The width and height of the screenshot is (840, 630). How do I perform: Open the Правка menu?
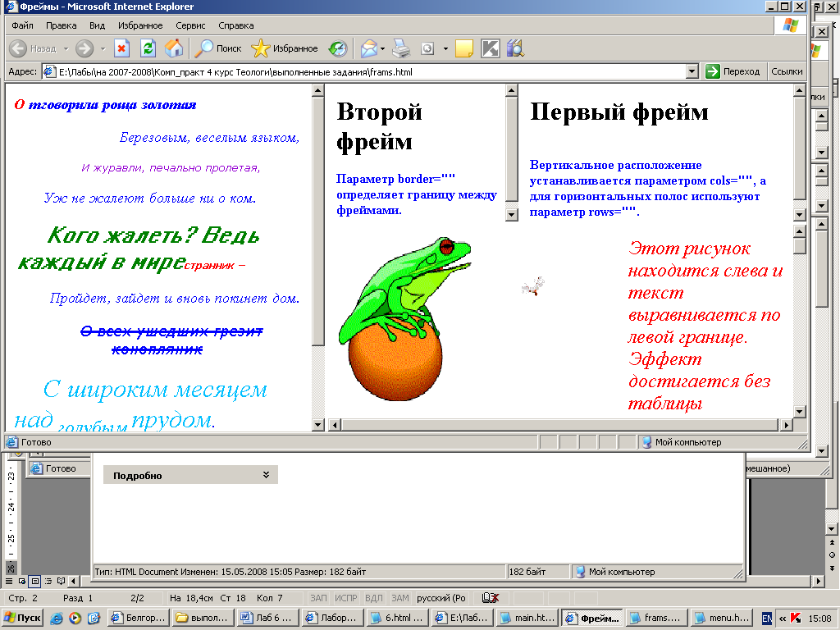point(61,25)
